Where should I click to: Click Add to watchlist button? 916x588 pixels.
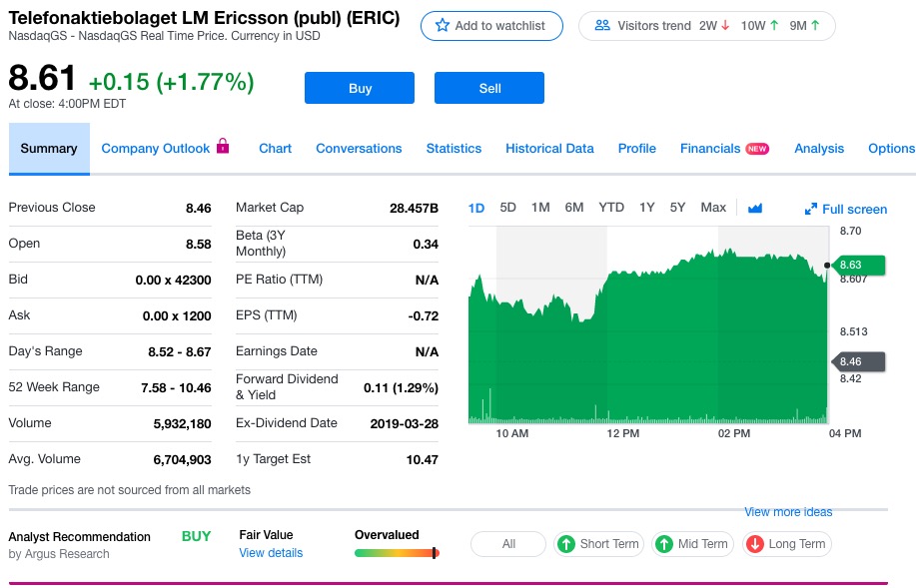point(491,26)
